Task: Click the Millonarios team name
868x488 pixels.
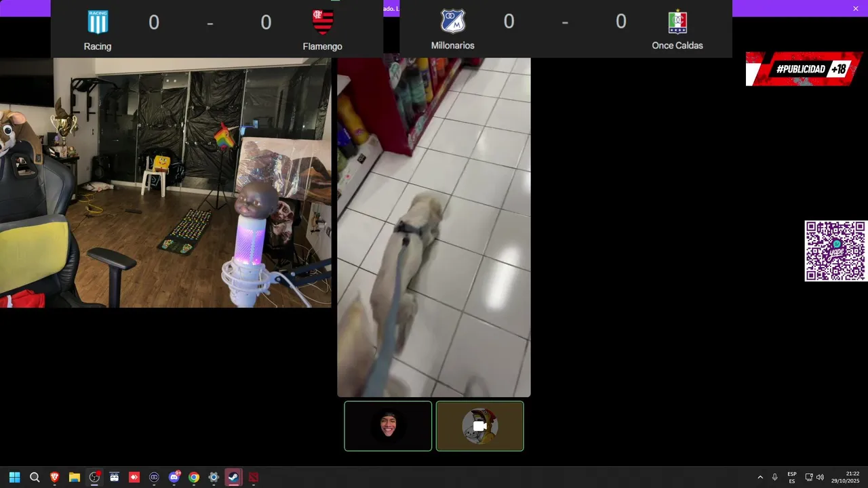Action: click(x=453, y=45)
